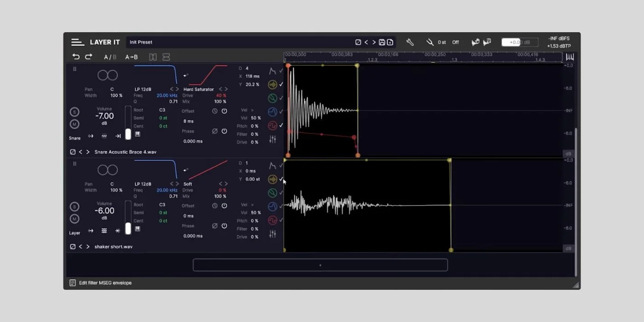Viewport: 644px width, 322px height.
Task: Toggle the Snare Offset power button
Action: click(224, 111)
